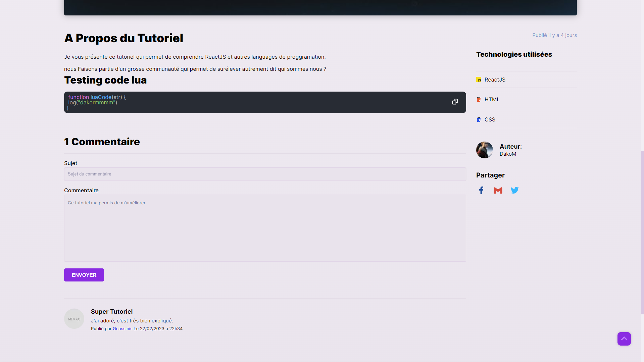Click the CSS technology icon
Image resolution: width=644 pixels, height=362 pixels.
click(x=479, y=120)
